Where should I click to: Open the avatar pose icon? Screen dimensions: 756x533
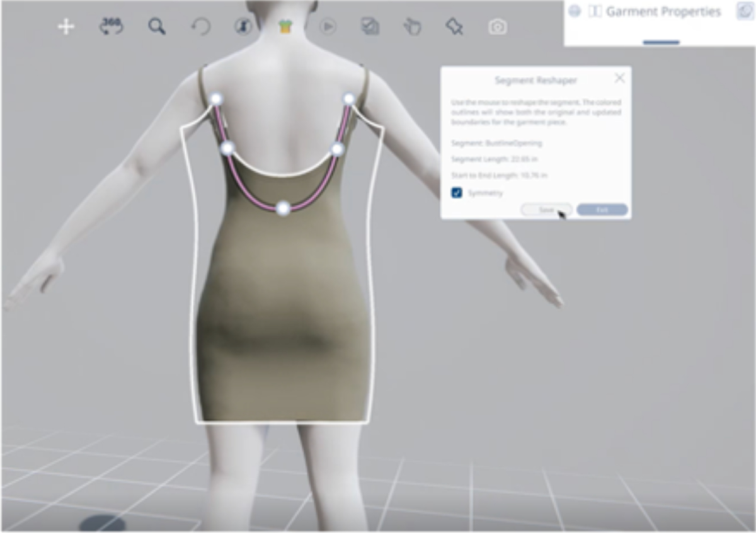244,26
